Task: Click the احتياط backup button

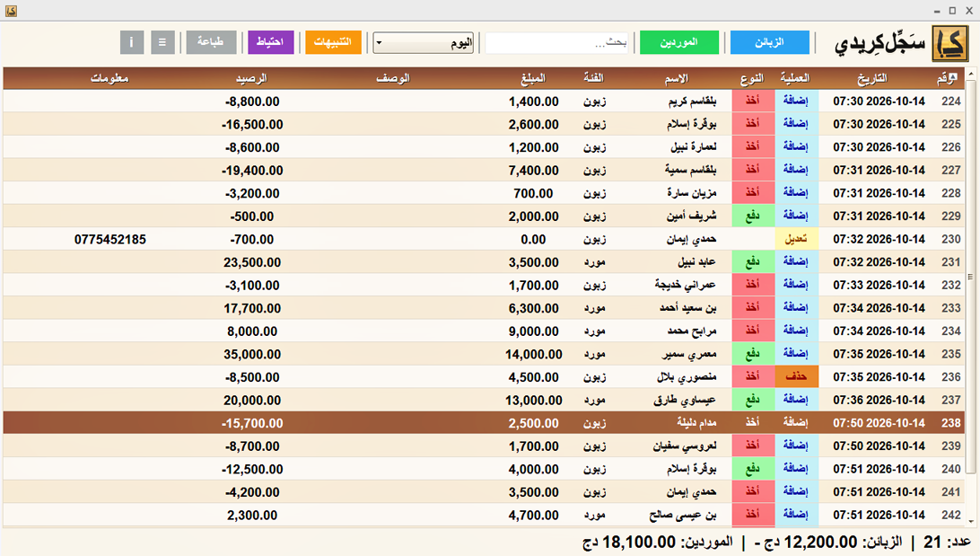Action: 271,42
